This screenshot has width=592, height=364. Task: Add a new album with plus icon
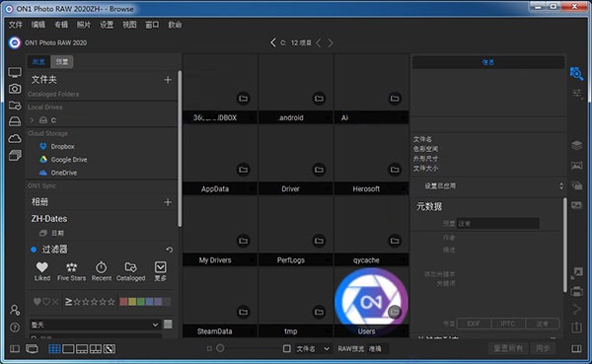click(168, 202)
